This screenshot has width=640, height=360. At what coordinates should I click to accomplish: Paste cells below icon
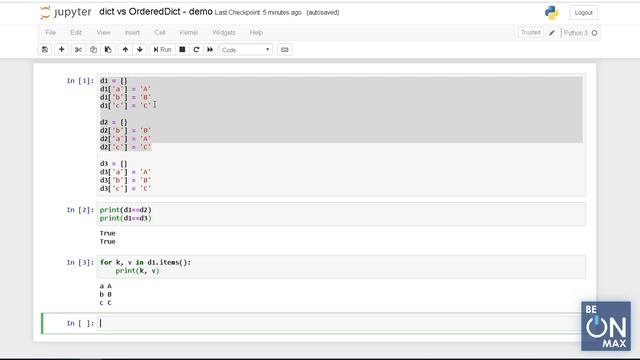(x=108, y=49)
